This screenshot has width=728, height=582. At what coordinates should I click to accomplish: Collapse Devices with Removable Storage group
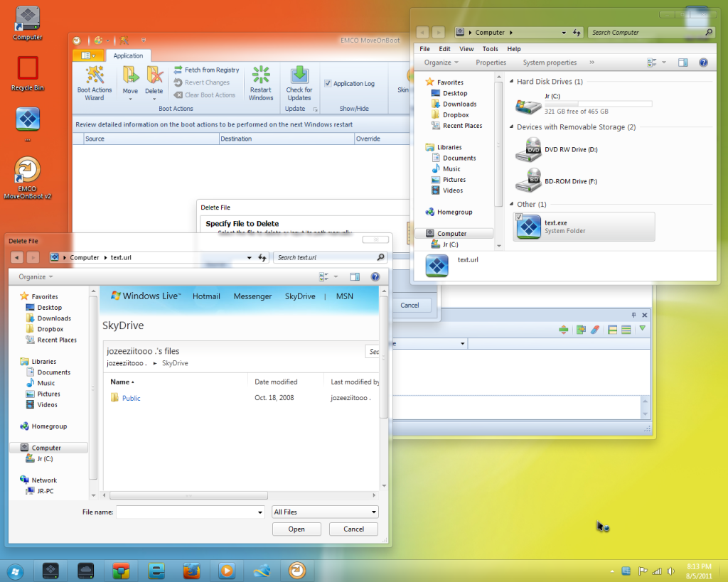(512, 126)
